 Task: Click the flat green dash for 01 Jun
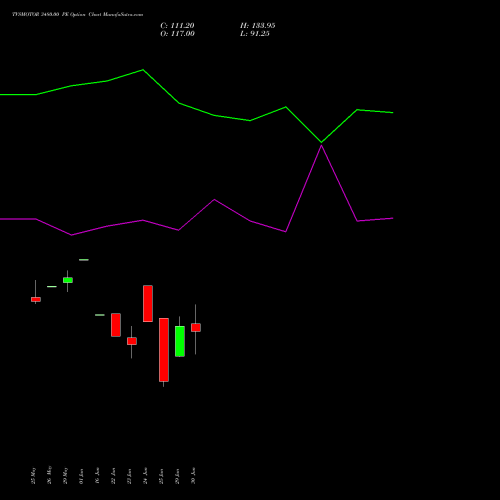[x=84, y=260]
